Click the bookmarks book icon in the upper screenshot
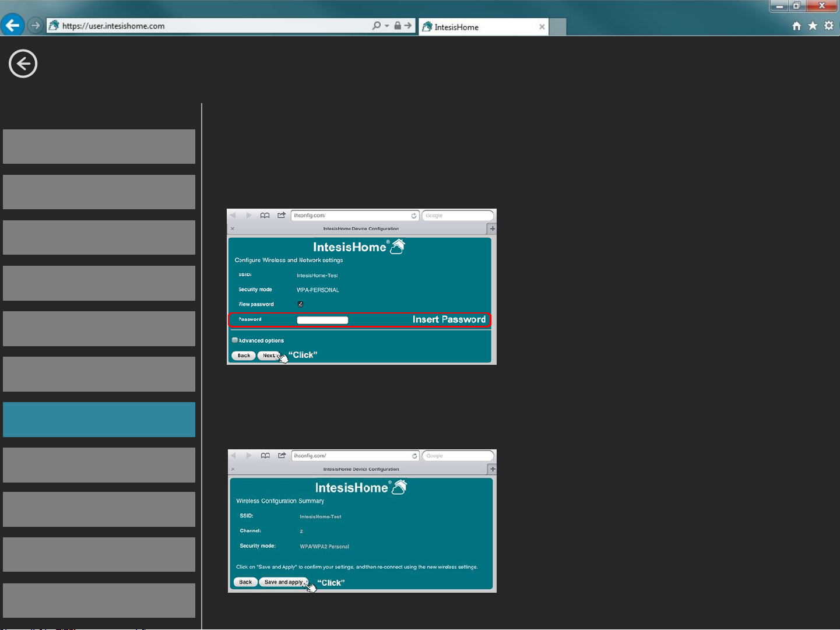840x630 pixels. tap(265, 216)
